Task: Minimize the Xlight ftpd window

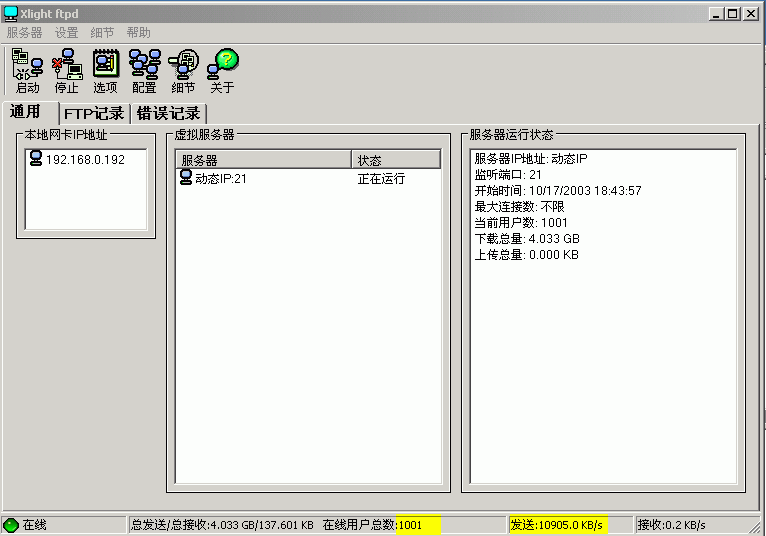Action: (716, 14)
